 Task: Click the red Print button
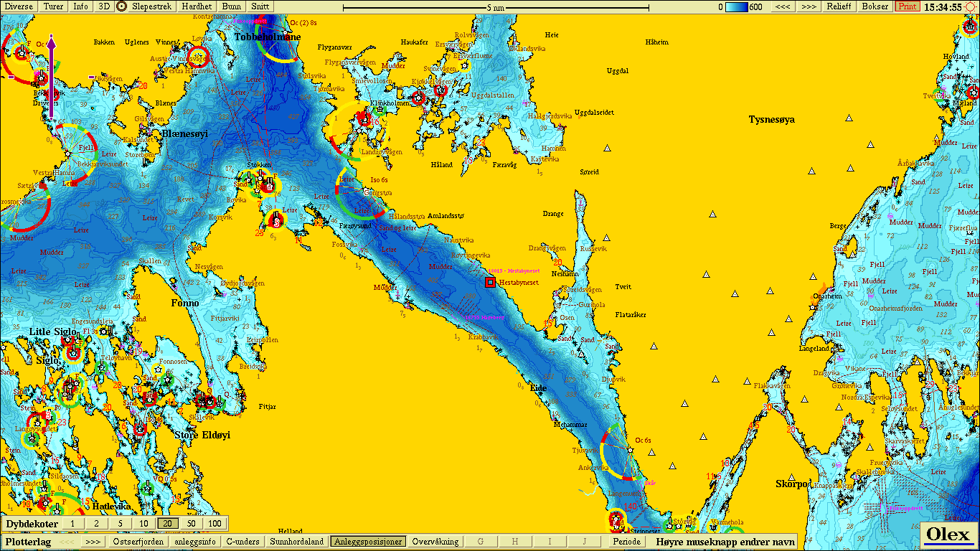click(x=907, y=6)
